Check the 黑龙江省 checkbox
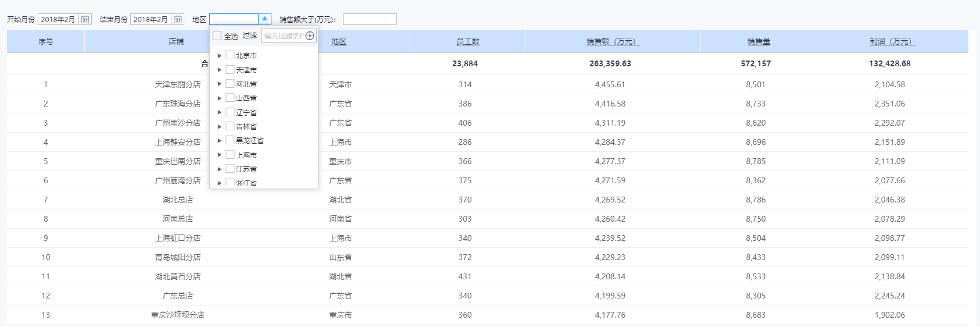Image resolution: width=980 pixels, height=327 pixels. tap(230, 140)
